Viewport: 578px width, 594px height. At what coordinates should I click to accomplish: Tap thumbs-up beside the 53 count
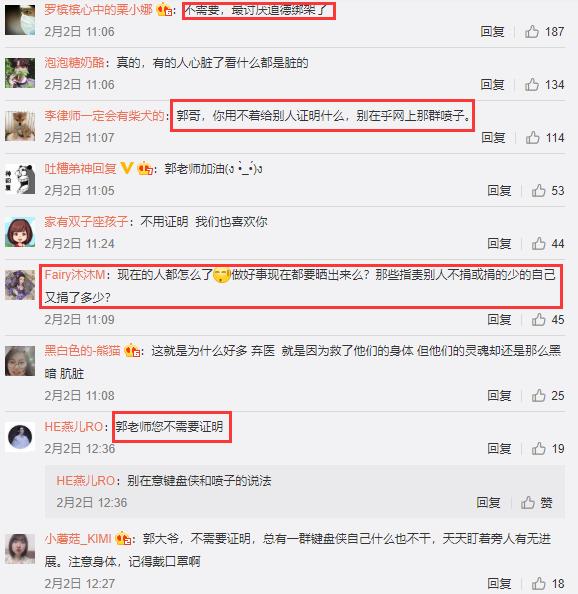click(539, 191)
